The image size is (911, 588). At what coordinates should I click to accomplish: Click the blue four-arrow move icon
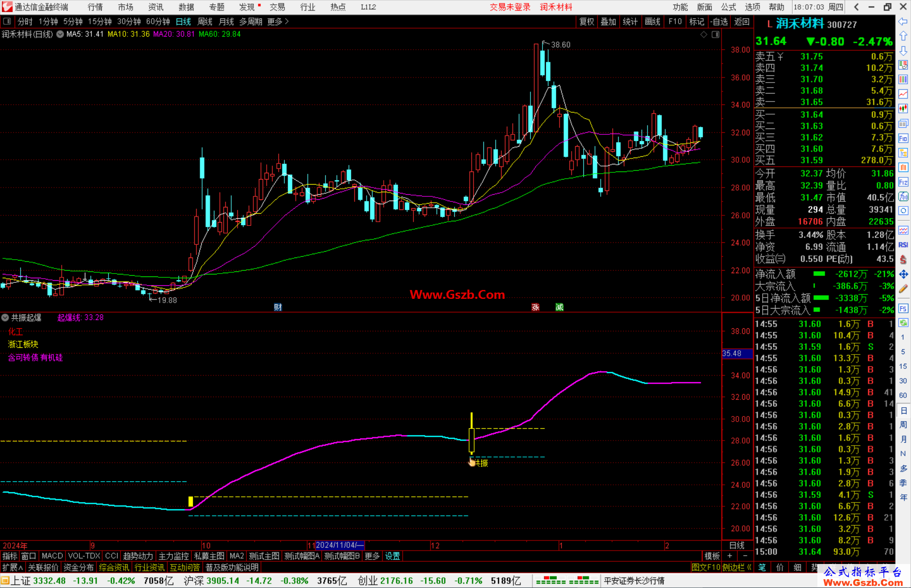click(903, 274)
